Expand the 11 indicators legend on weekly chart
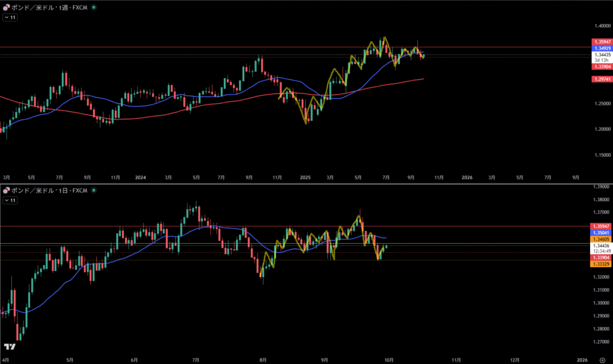 coord(10,18)
